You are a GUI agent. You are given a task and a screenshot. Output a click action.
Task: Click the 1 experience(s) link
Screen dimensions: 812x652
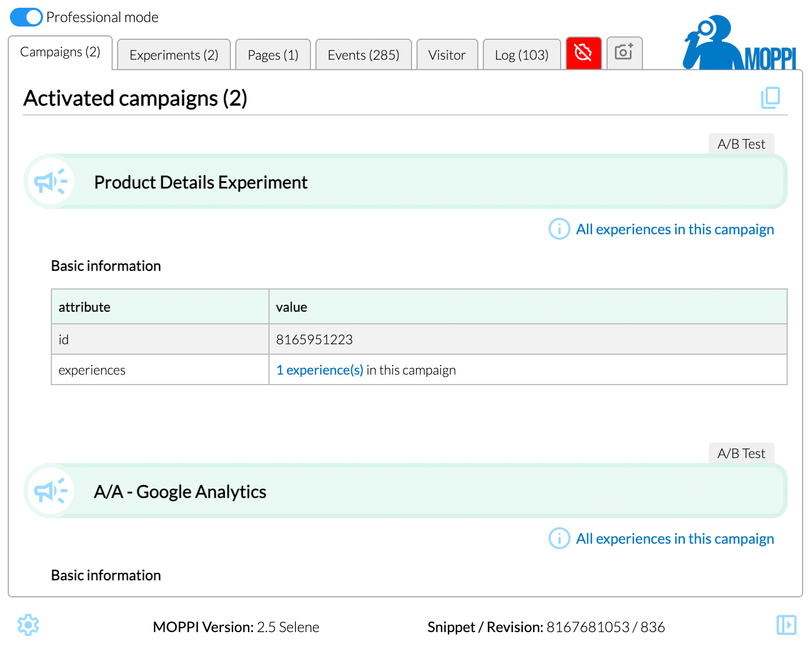320,370
